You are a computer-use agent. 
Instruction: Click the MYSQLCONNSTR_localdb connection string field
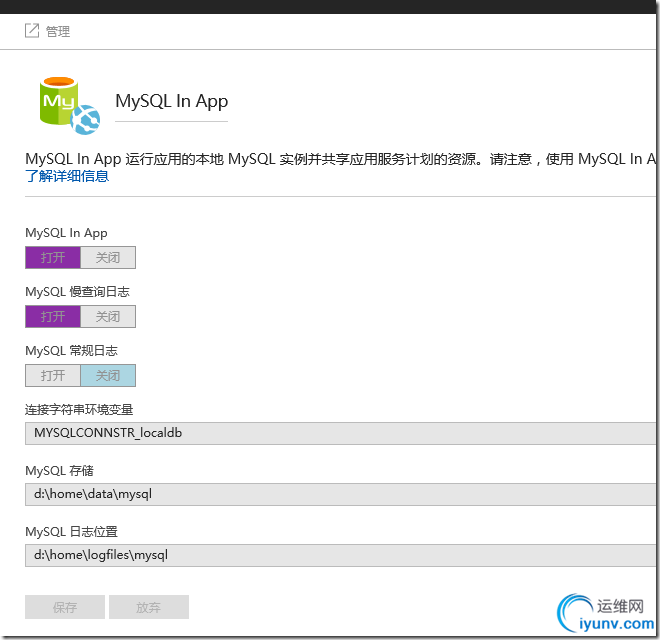point(340,433)
